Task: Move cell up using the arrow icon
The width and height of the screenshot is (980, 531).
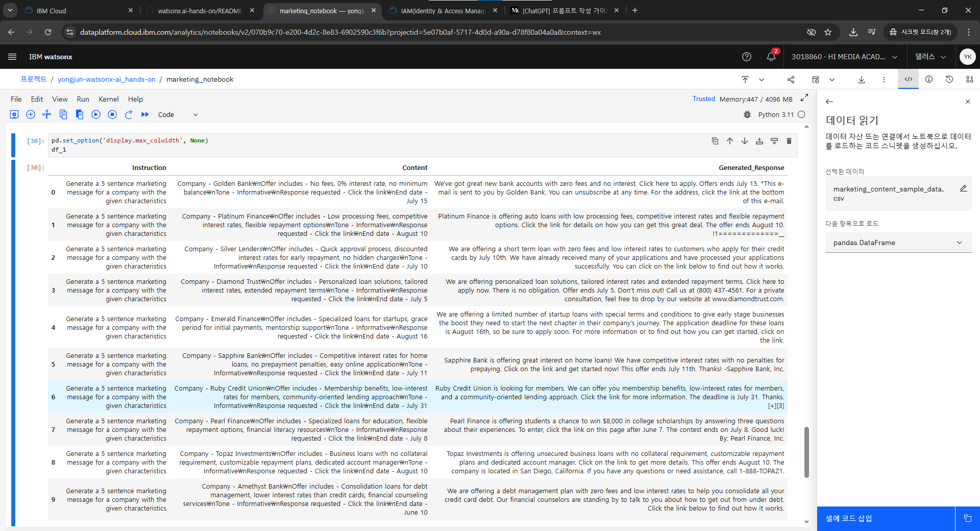Action: 730,141
